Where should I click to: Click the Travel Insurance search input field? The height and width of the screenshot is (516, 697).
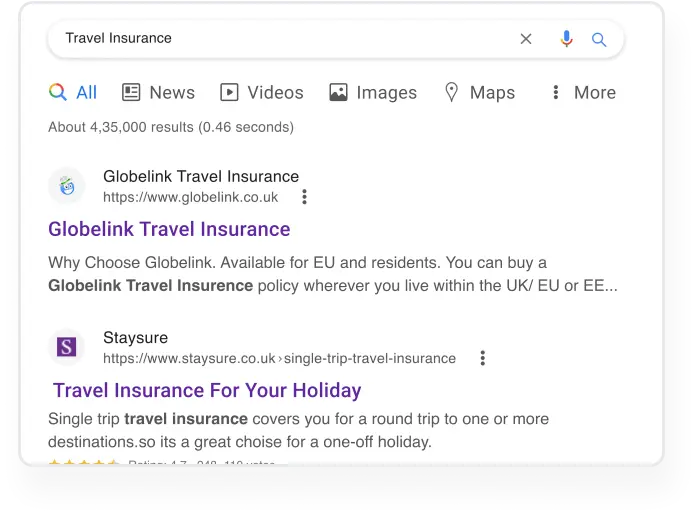pyautogui.click(x=280, y=39)
